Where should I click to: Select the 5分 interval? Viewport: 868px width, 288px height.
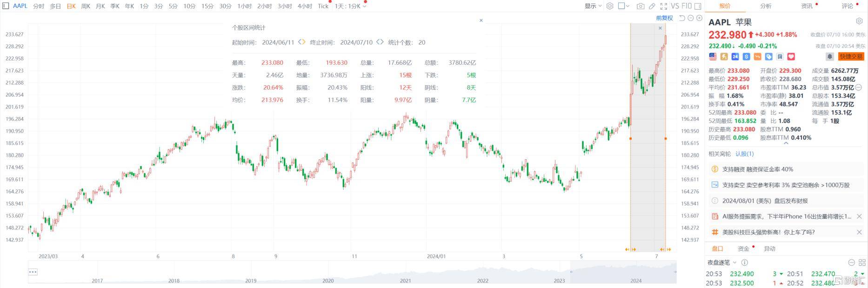pos(173,6)
